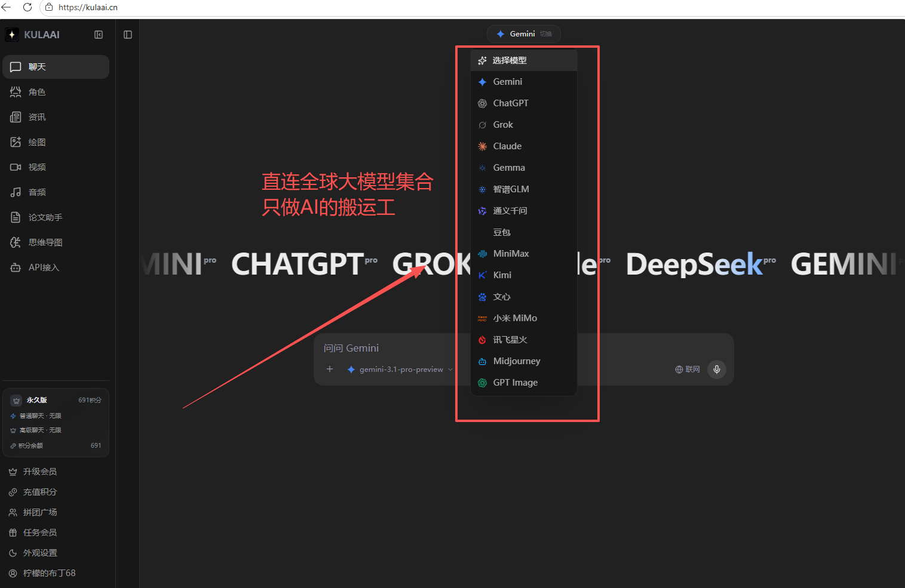Choose 文心 from the model list
Viewport: 905px width, 588px height.
point(524,297)
